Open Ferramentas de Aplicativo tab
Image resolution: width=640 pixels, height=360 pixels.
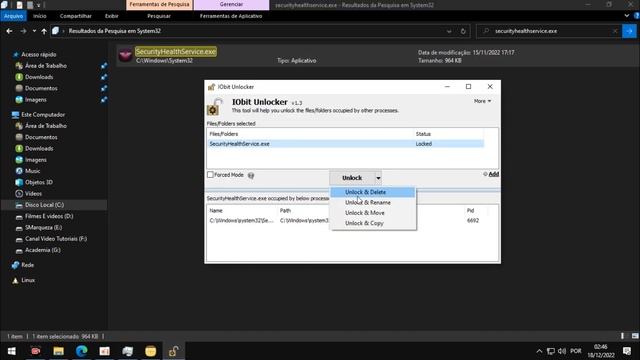click(231, 16)
